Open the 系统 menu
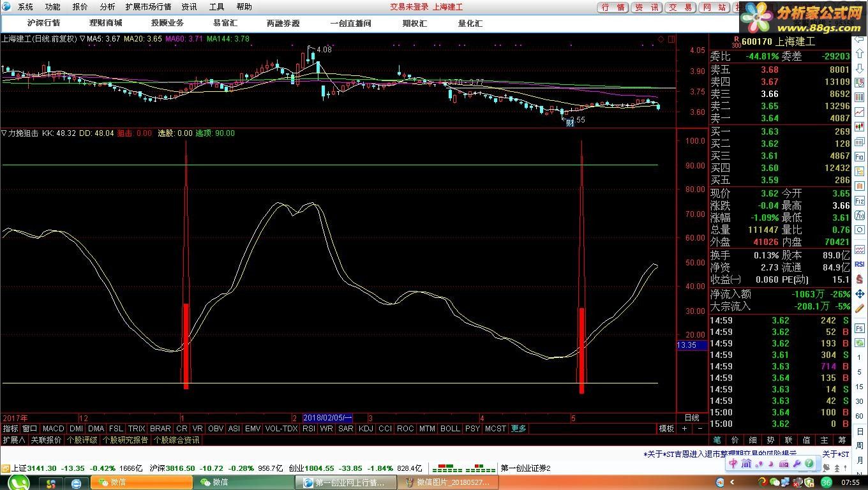868x490 pixels. point(26,7)
